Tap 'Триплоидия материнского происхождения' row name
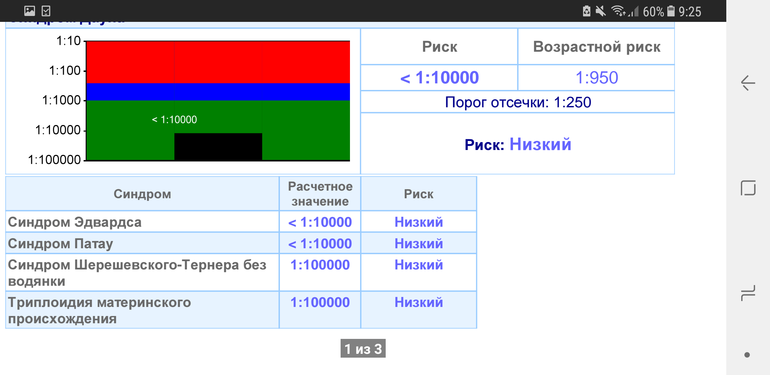This screenshot has width=770, height=375. 99,310
